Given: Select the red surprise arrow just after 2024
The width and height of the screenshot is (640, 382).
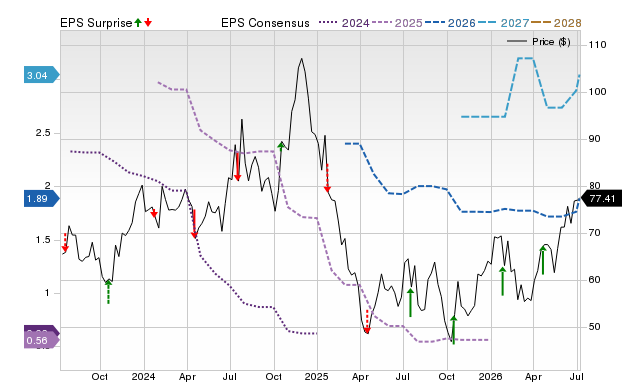Looking at the screenshot, I should click(154, 213).
